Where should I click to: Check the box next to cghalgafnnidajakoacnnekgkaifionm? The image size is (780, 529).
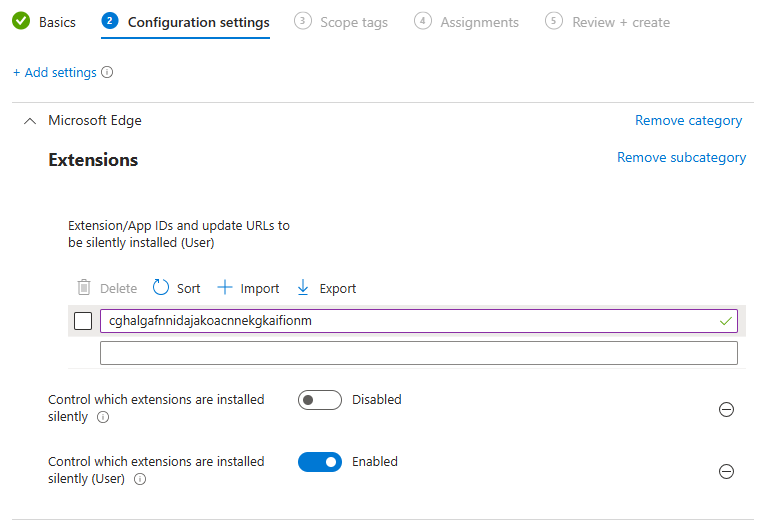coord(83,321)
